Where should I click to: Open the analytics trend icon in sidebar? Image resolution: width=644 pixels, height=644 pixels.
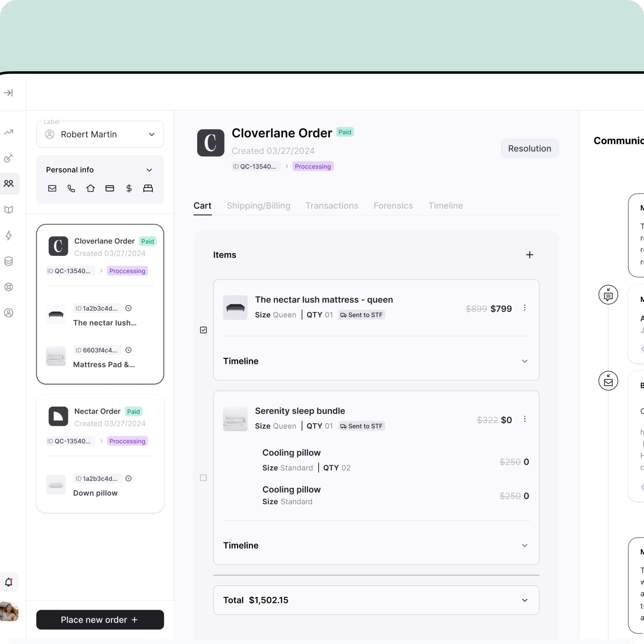tap(9, 132)
